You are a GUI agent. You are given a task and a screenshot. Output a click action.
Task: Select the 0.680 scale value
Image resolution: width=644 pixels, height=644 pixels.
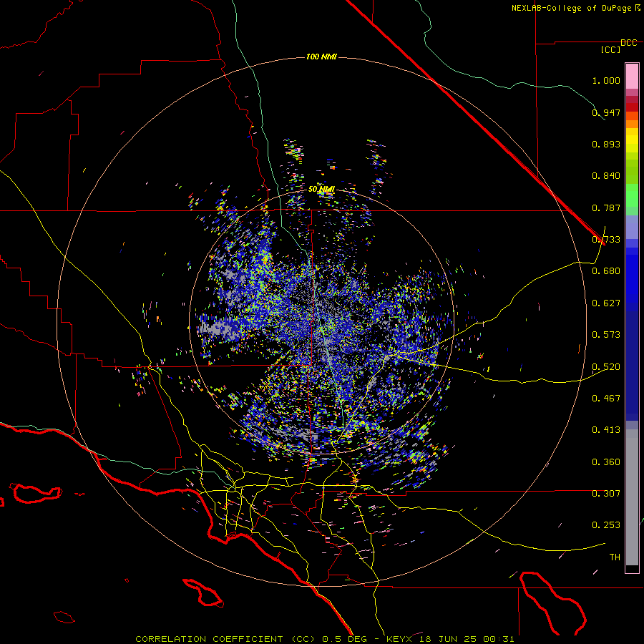click(606, 271)
